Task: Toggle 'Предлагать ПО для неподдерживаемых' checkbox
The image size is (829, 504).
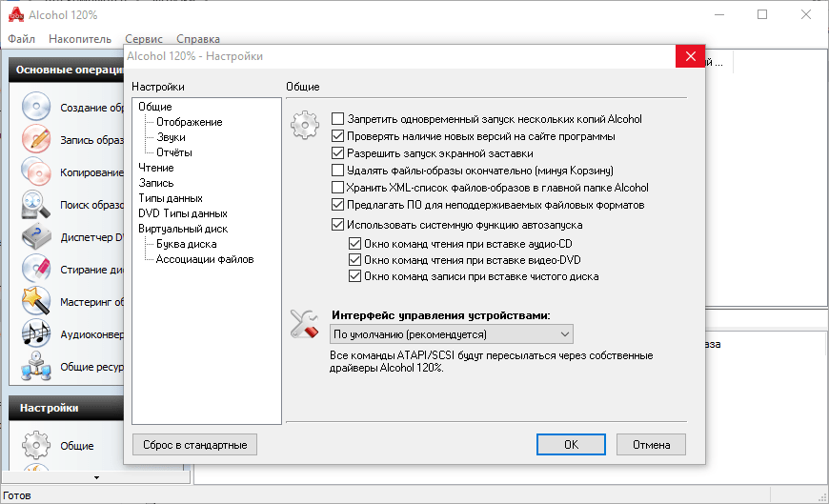Action: [337, 205]
